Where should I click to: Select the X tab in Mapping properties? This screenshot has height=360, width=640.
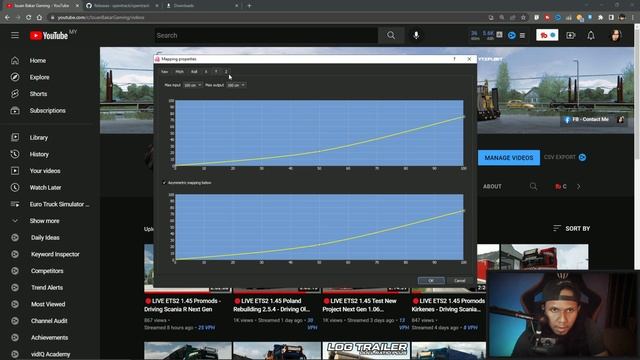[206, 72]
